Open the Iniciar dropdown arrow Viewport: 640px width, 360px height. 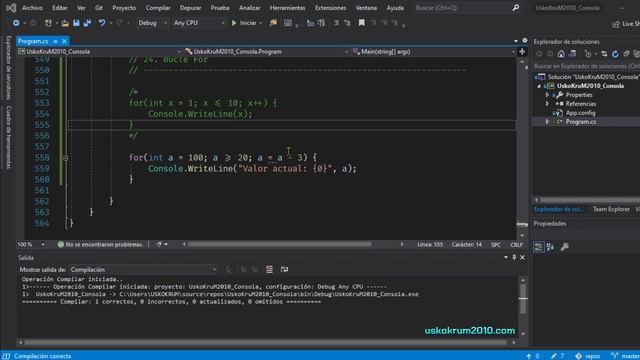260,23
